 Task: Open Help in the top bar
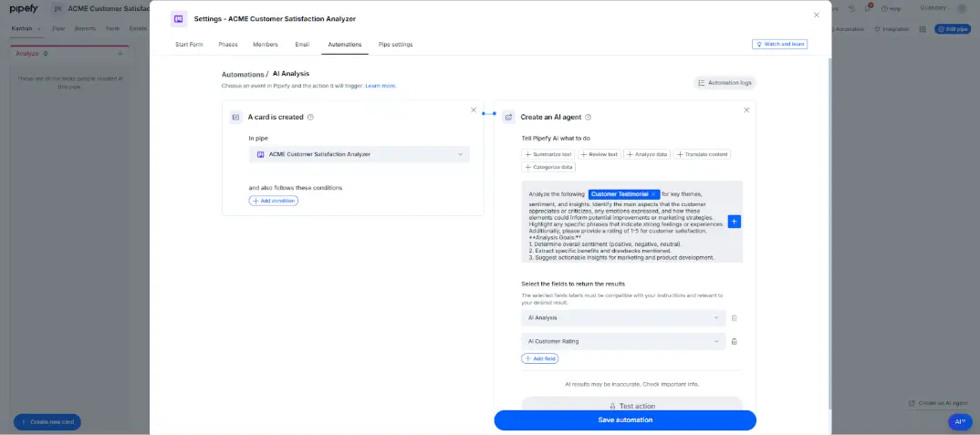(891, 9)
